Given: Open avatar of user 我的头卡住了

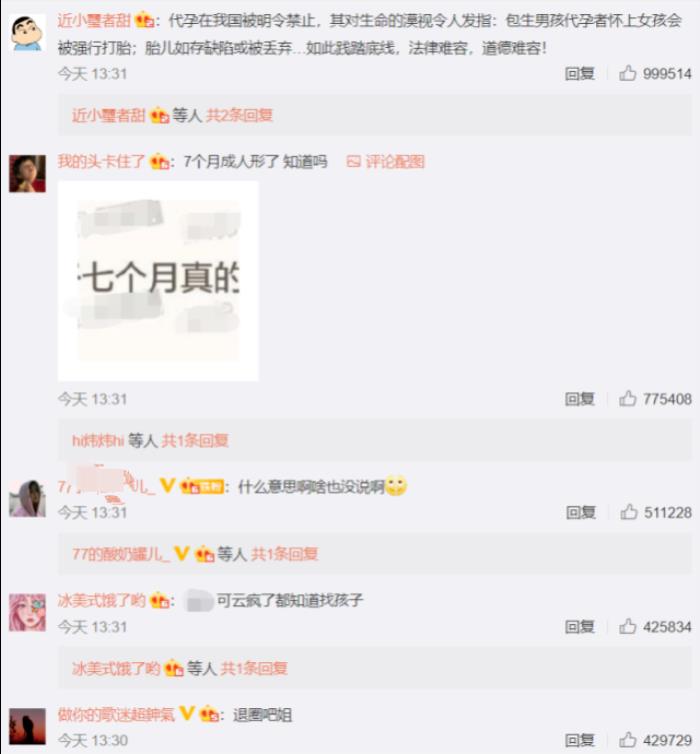Looking at the screenshot, I should coord(27,174).
